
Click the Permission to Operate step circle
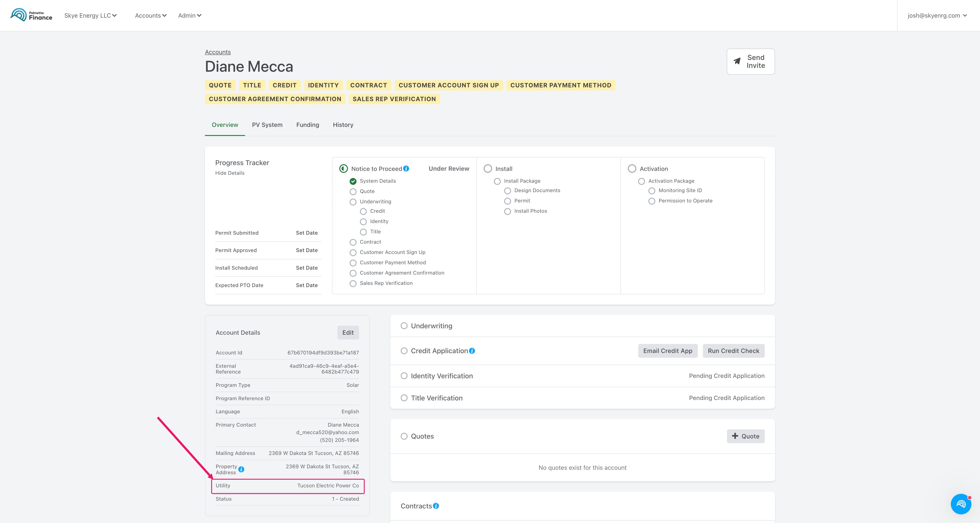pos(652,201)
